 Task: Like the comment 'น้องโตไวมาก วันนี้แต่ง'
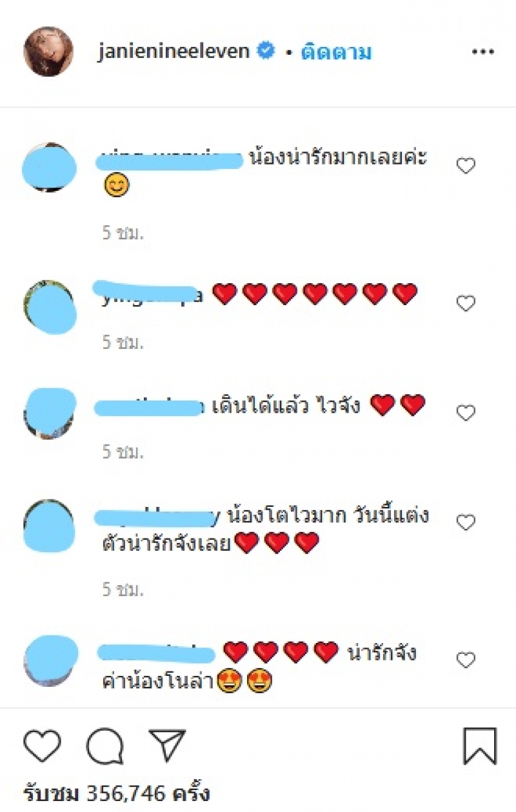tap(466, 522)
